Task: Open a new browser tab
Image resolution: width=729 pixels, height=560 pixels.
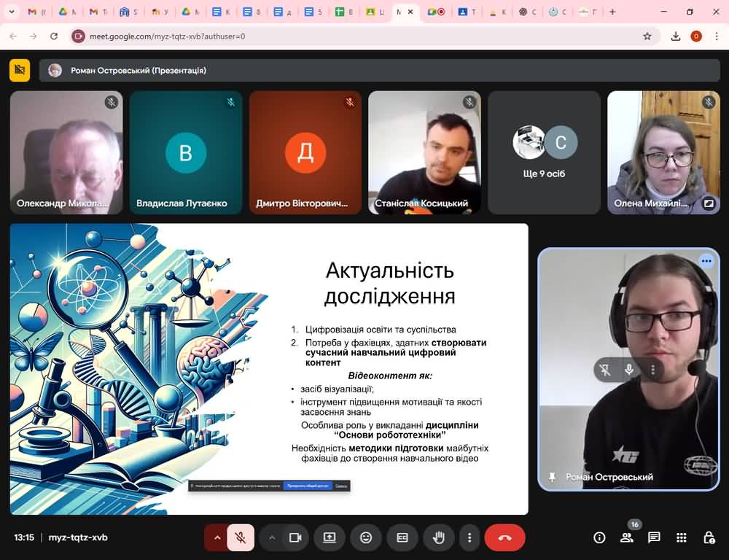Action: [612, 12]
